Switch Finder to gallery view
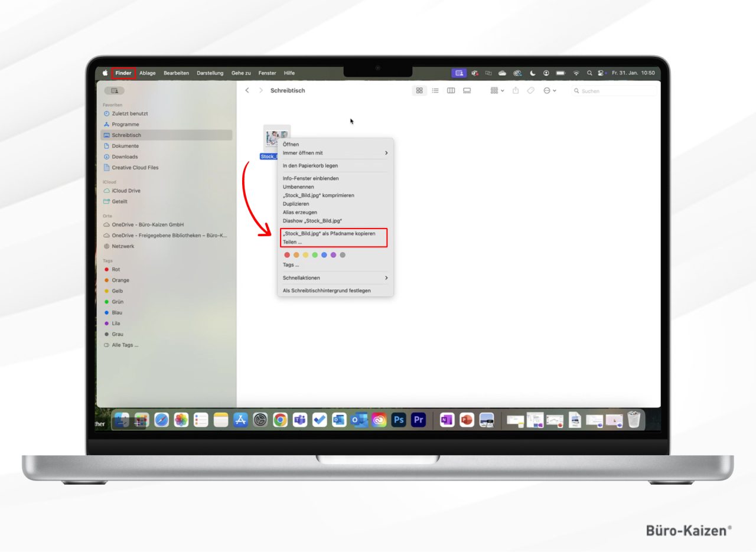 pos(467,91)
